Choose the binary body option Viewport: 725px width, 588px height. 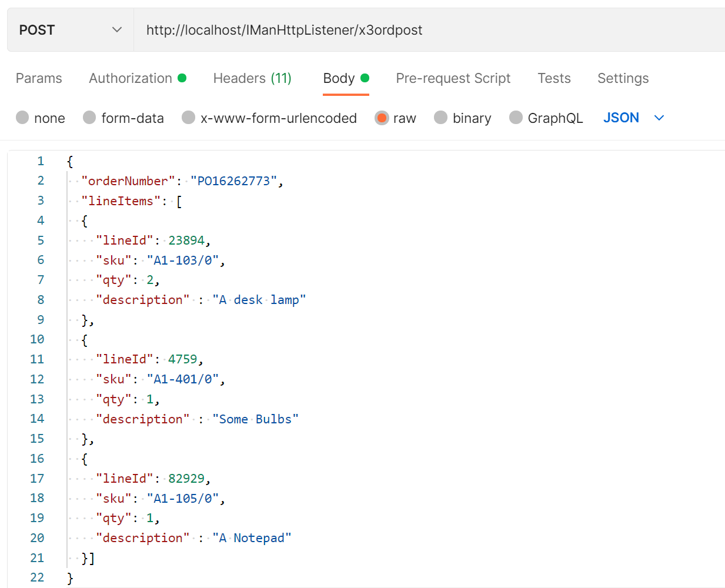coord(441,118)
